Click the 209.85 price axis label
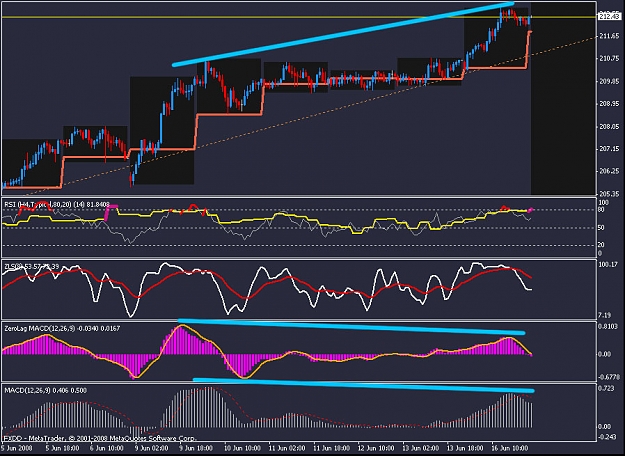The width and height of the screenshot is (625, 456). click(x=609, y=81)
